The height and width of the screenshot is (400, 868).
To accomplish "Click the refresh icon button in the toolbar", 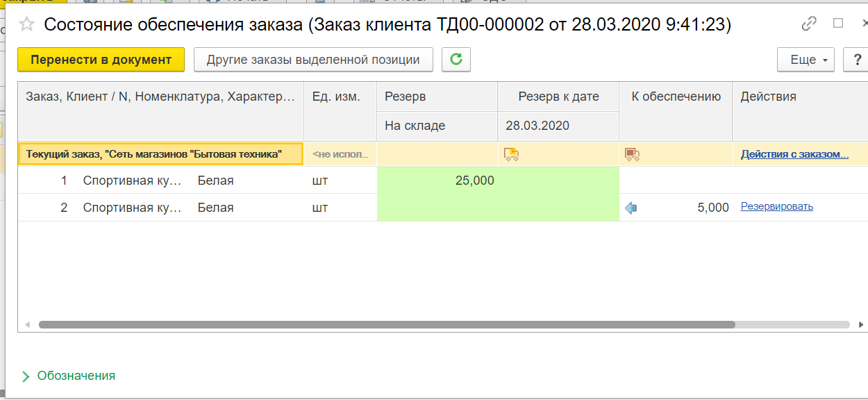I will (x=456, y=60).
